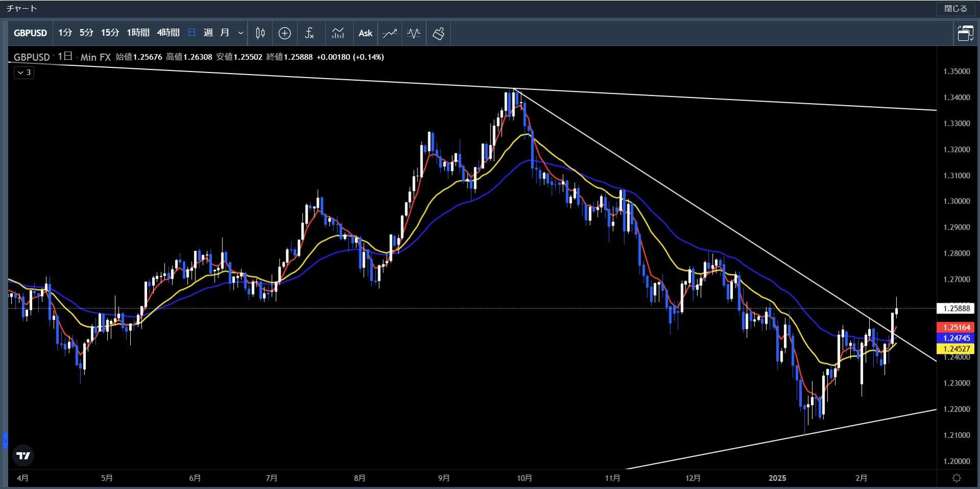The height and width of the screenshot is (489, 980).
Task: Click the chart layout windows icon
Action: click(x=965, y=33)
